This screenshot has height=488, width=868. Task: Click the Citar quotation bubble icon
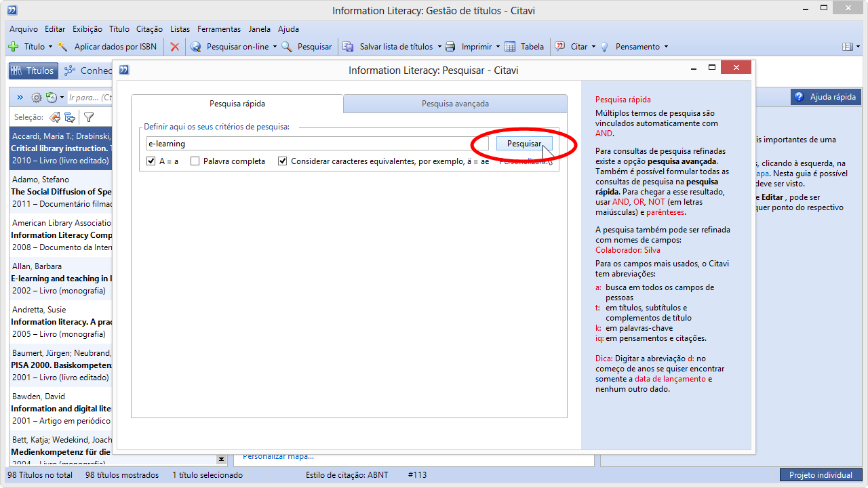[560, 47]
